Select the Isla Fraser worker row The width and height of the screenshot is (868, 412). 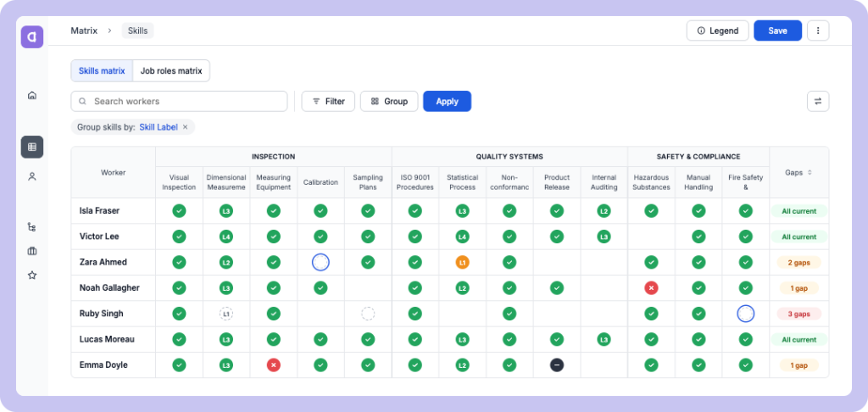[450, 211]
